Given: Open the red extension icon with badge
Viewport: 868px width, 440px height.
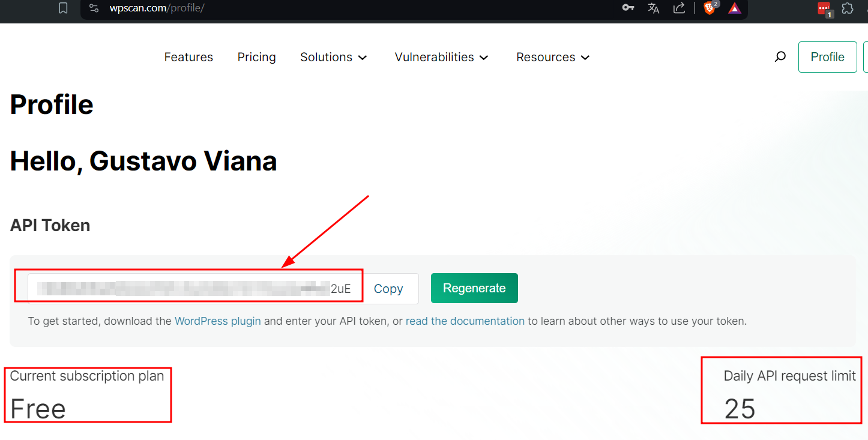Looking at the screenshot, I should point(825,9).
